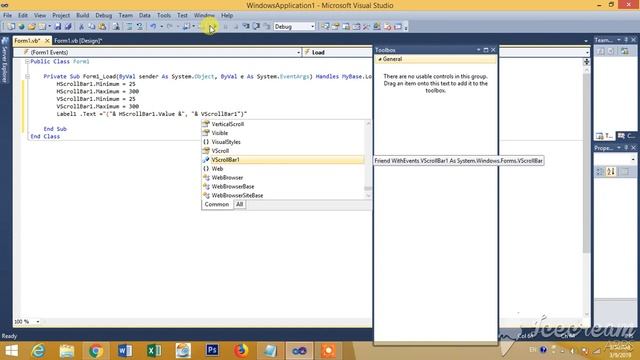Click the Windows Start button
The width and height of the screenshot is (640, 360).
pos(11,351)
